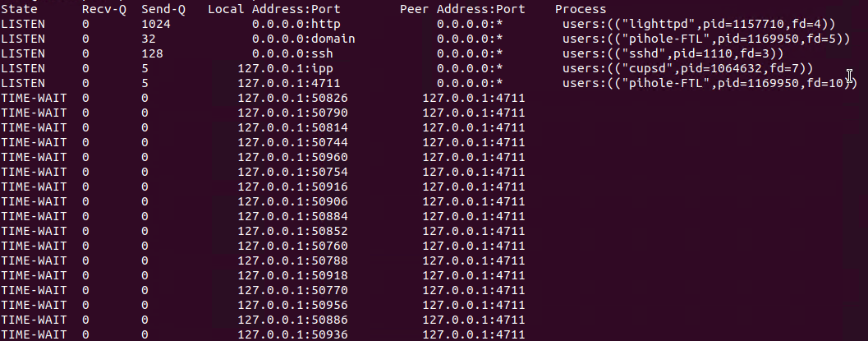868x341 pixels.
Task: Click the Peer Address:Port header text
Action: [x=462, y=9]
